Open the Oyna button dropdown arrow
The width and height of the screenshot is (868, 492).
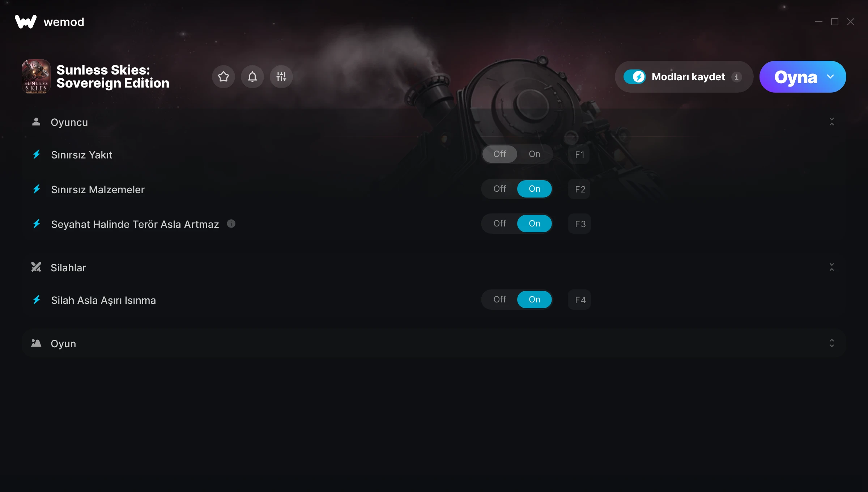[x=830, y=77]
